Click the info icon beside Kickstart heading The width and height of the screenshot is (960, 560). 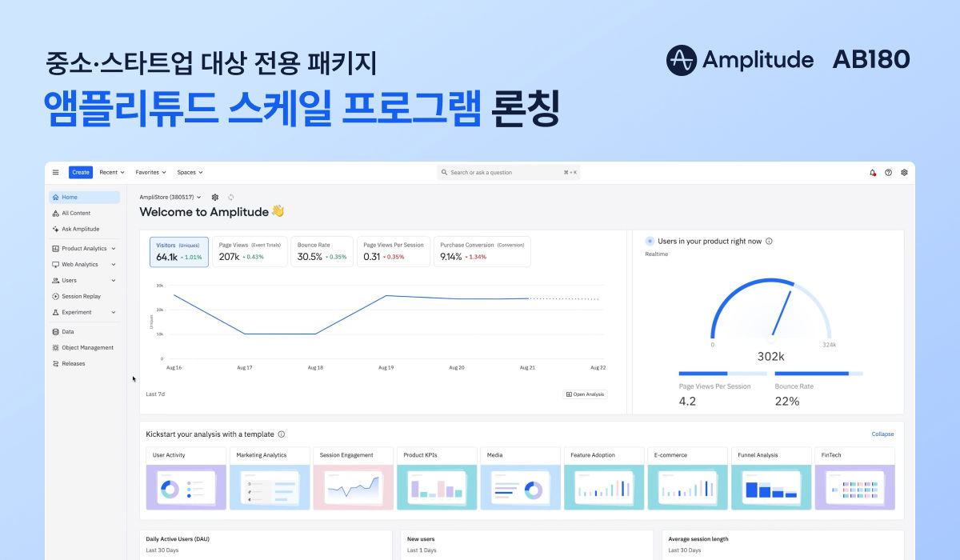[x=282, y=434]
